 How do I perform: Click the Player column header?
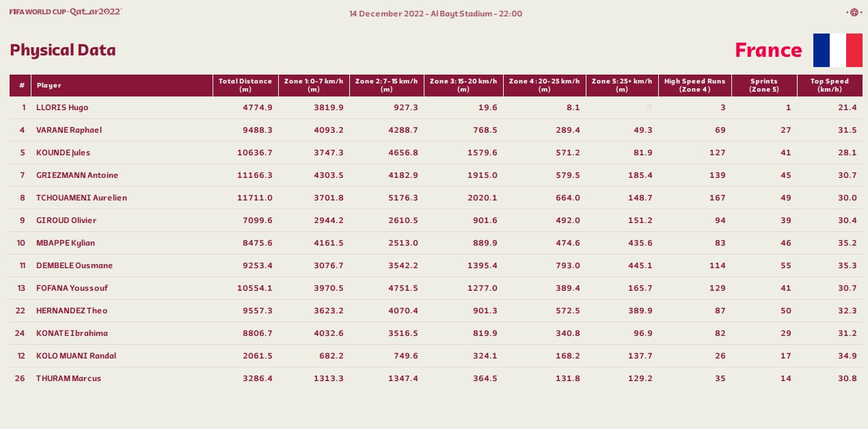(122, 86)
